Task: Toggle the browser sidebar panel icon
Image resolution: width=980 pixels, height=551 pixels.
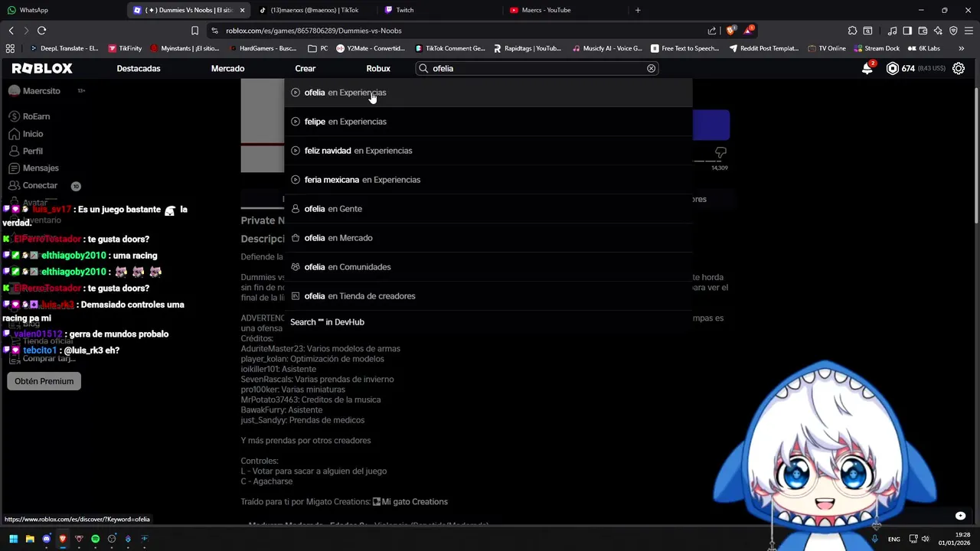Action: point(907,31)
